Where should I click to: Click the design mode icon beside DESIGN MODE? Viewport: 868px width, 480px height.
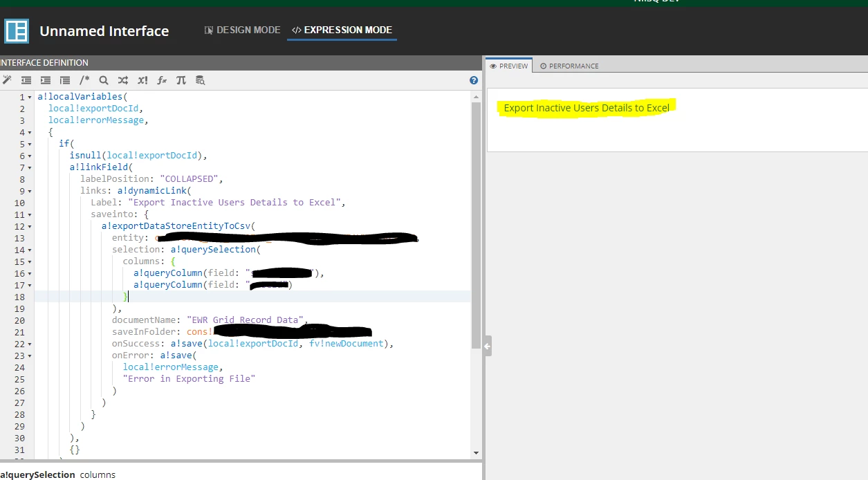209,30
